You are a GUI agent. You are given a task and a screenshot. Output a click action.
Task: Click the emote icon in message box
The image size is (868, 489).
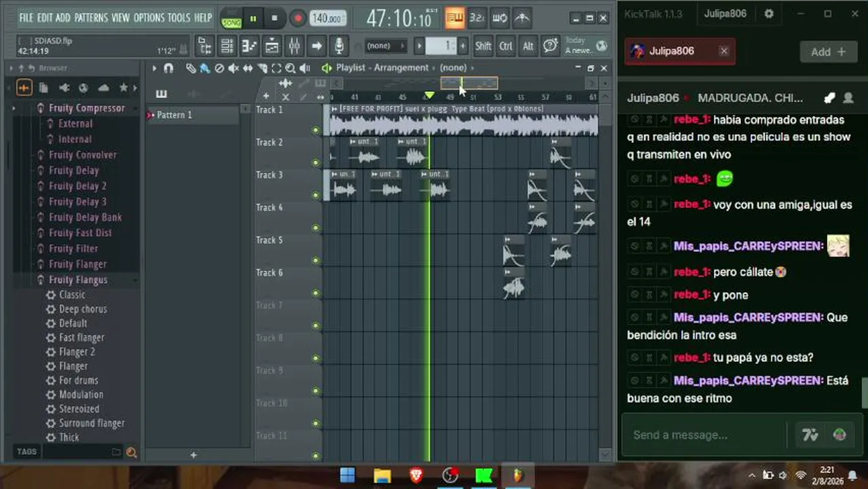[x=840, y=435]
